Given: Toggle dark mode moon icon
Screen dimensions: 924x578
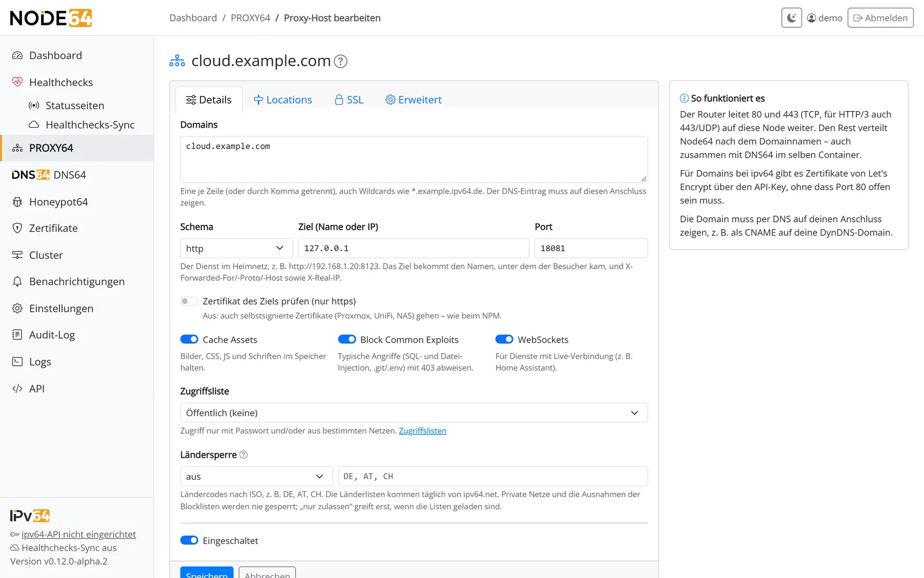Looking at the screenshot, I should click(x=791, y=18).
